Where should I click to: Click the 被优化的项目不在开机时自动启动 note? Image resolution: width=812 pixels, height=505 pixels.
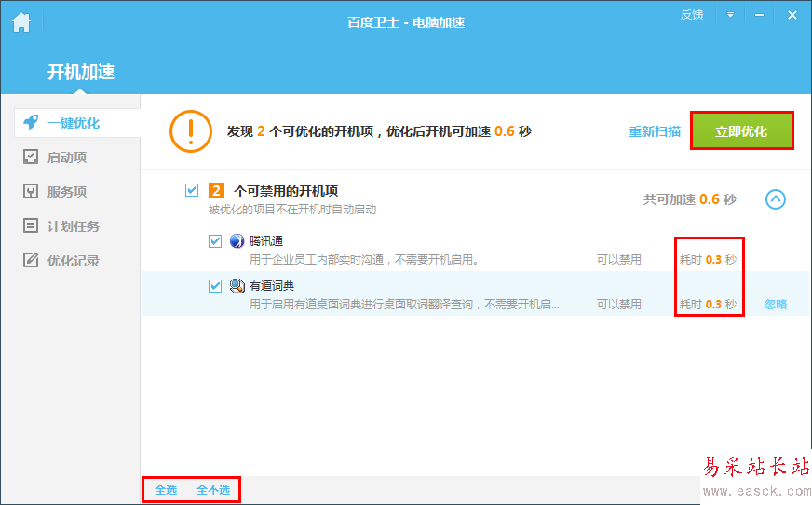pyautogui.click(x=292, y=210)
